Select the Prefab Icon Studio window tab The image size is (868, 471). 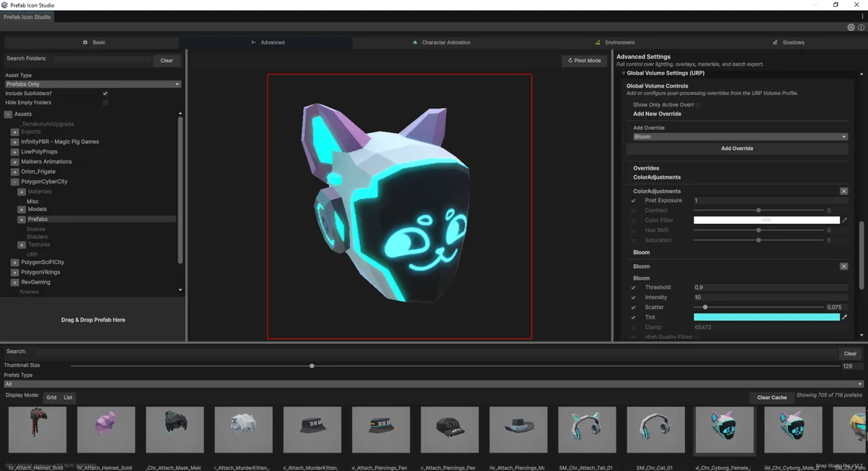(x=27, y=17)
